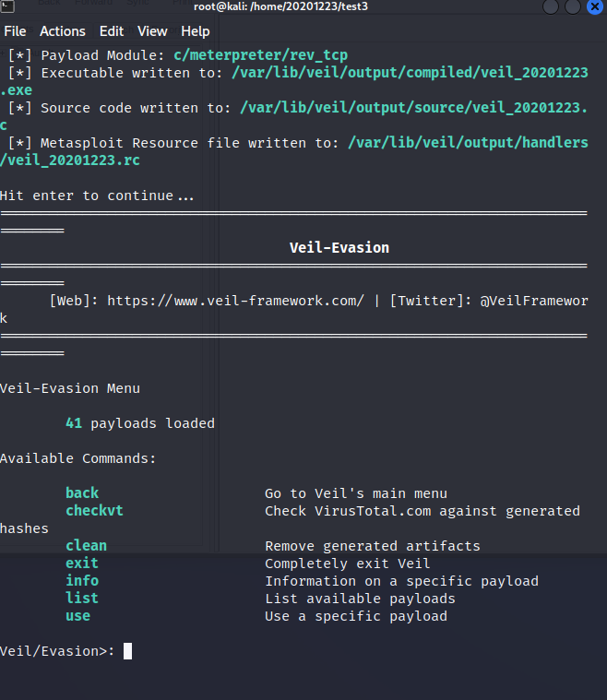
Task: Click the 'checkvt' command text
Action: pos(94,511)
